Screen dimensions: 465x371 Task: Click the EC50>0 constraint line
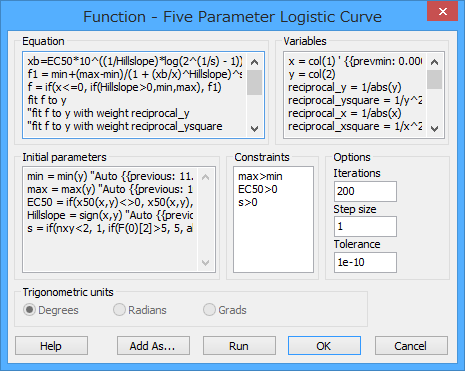[258, 189]
